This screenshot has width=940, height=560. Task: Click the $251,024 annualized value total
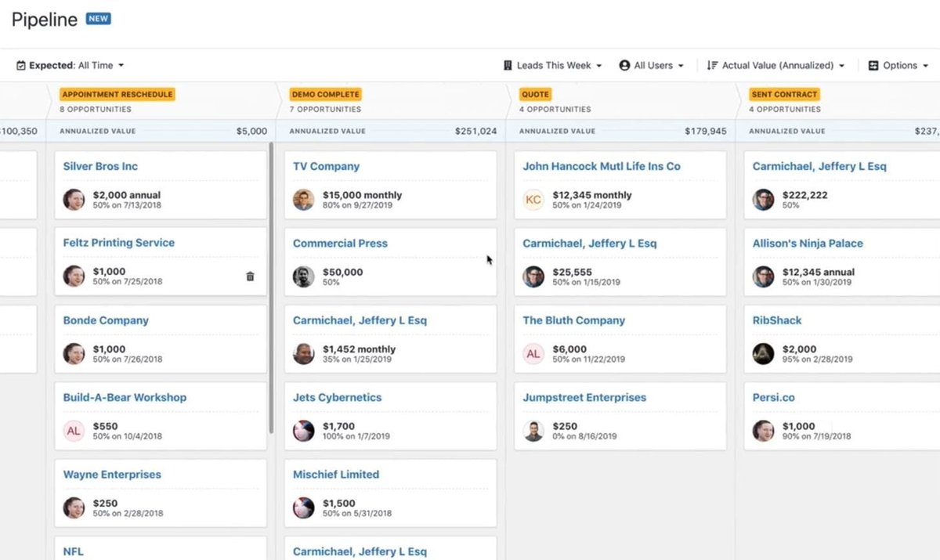(475, 132)
